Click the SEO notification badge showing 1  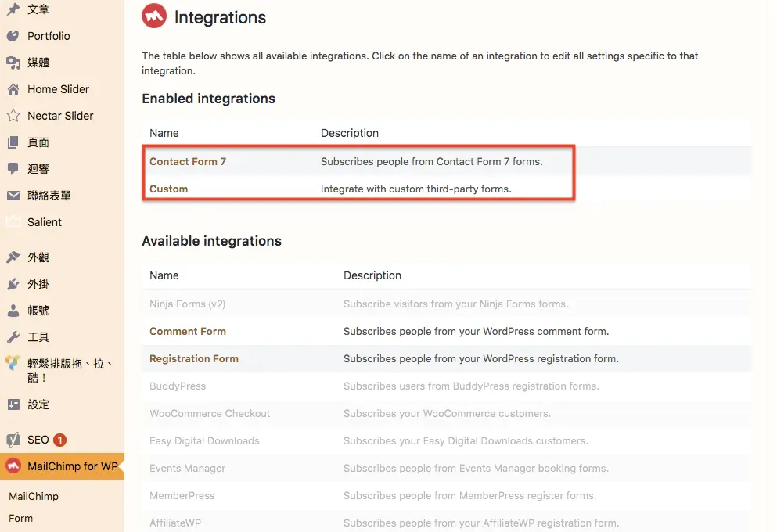click(x=60, y=440)
